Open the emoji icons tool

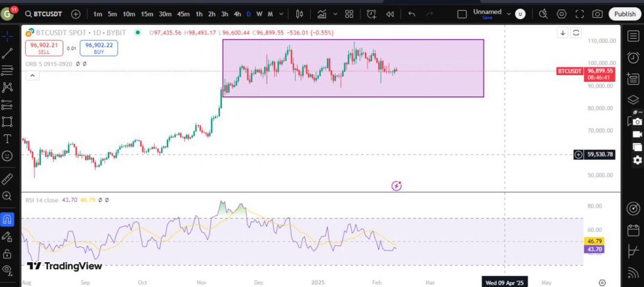click(x=8, y=156)
